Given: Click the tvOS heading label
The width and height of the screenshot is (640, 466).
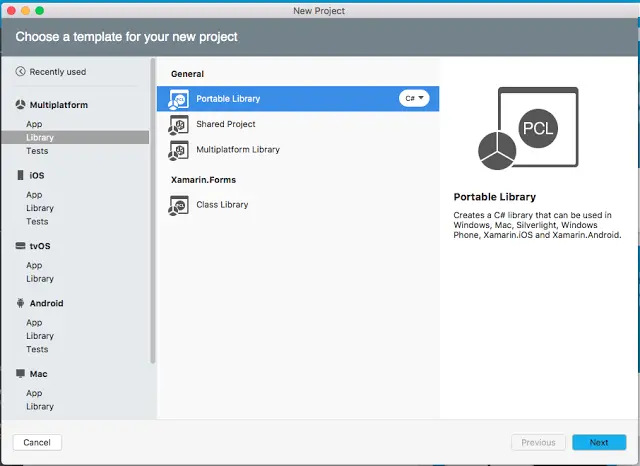Looking at the screenshot, I should (40, 246).
